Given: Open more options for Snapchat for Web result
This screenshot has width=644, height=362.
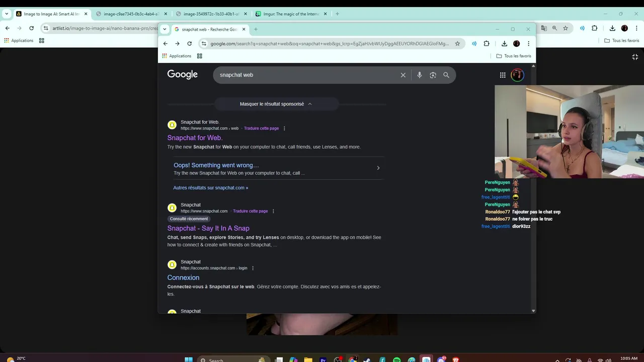Looking at the screenshot, I should point(284,128).
